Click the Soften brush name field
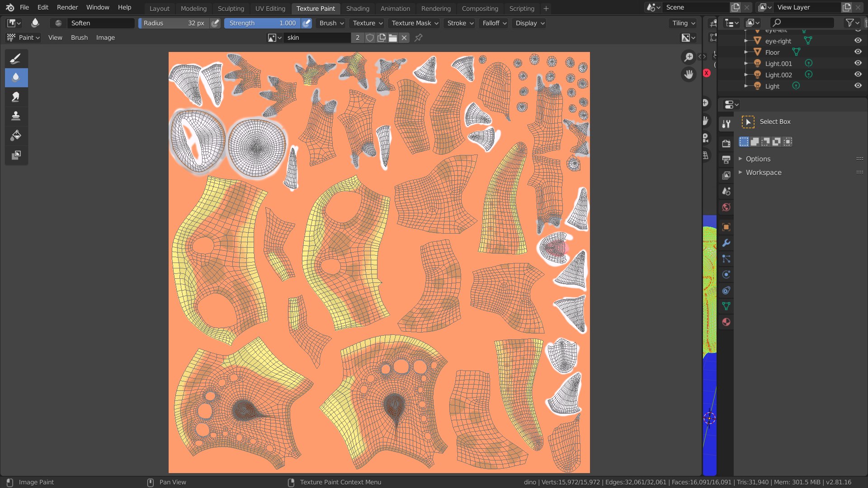The width and height of the screenshot is (868, 488). pyautogui.click(x=100, y=23)
